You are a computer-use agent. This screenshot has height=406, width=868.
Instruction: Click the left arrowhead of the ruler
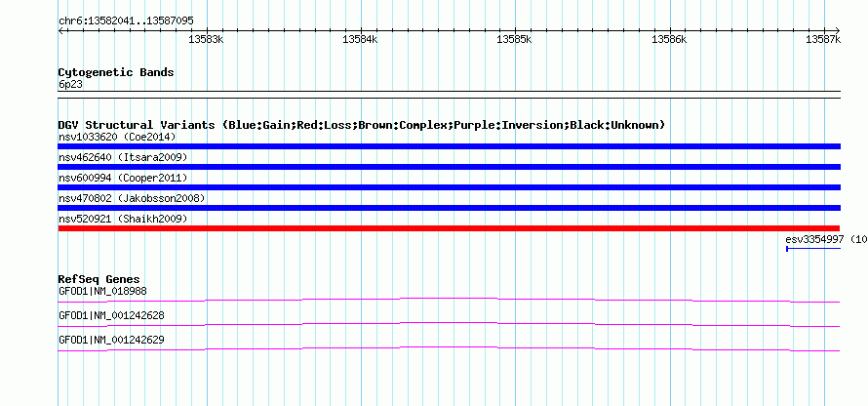tap(60, 30)
